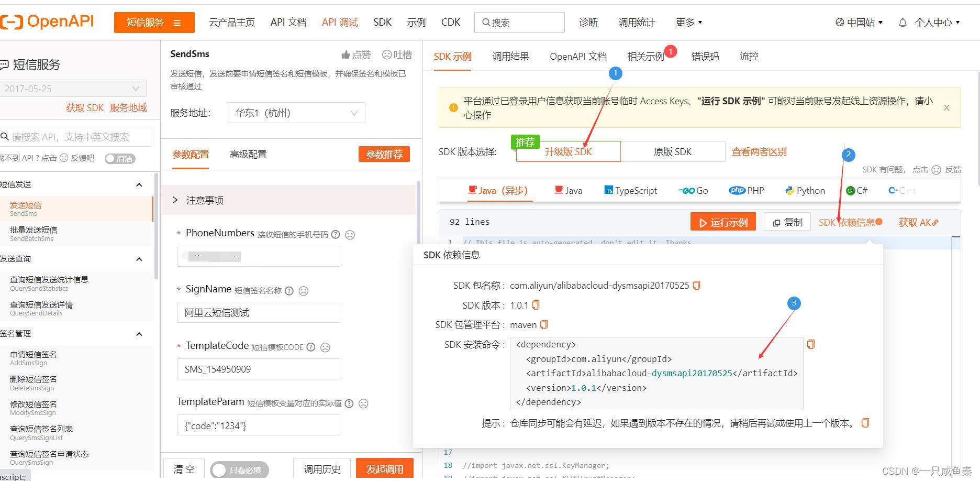980x481 pixels.
Task: Open the 个人中心 dropdown
Action: point(937,23)
